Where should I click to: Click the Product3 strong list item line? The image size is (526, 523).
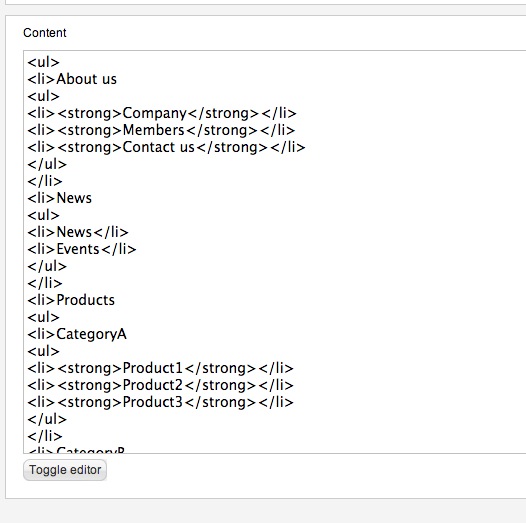pos(160,402)
